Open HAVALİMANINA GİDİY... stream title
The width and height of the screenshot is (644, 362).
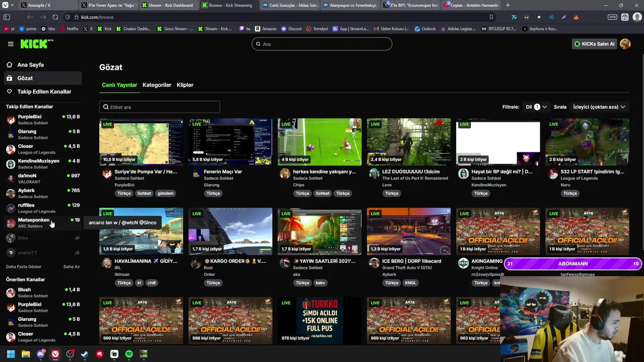click(x=146, y=261)
